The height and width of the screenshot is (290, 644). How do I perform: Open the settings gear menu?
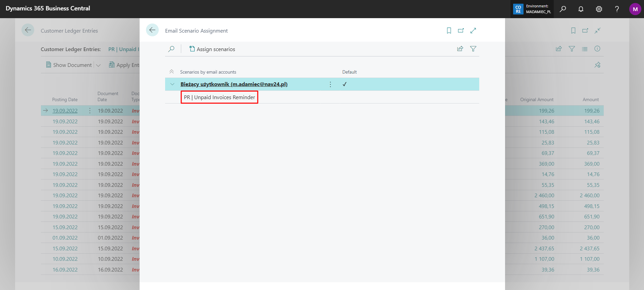(x=599, y=9)
